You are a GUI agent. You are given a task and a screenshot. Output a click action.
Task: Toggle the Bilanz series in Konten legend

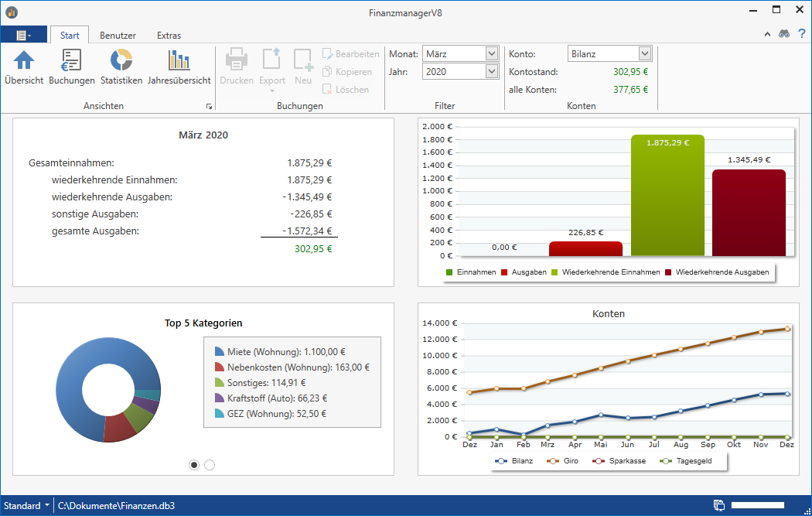pos(513,460)
